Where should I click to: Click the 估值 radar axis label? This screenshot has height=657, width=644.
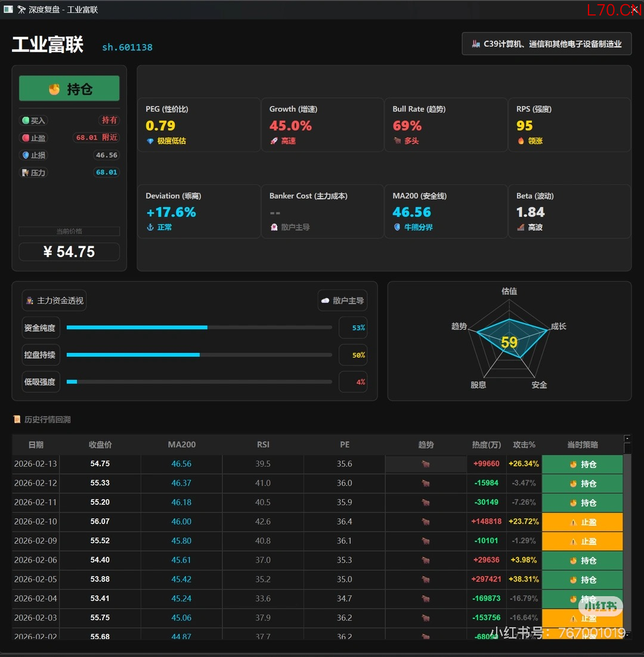[x=509, y=291]
